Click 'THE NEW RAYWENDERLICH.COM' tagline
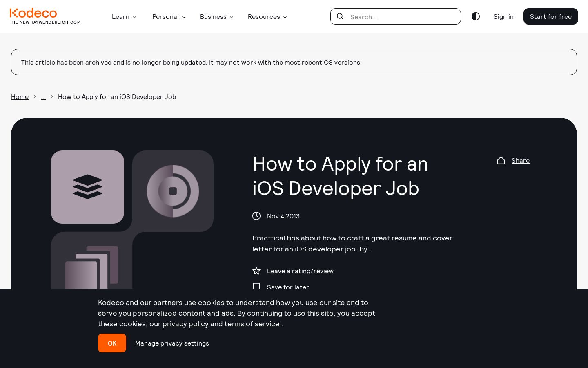The width and height of the screenshot is (588, 368). coord(45,22)
